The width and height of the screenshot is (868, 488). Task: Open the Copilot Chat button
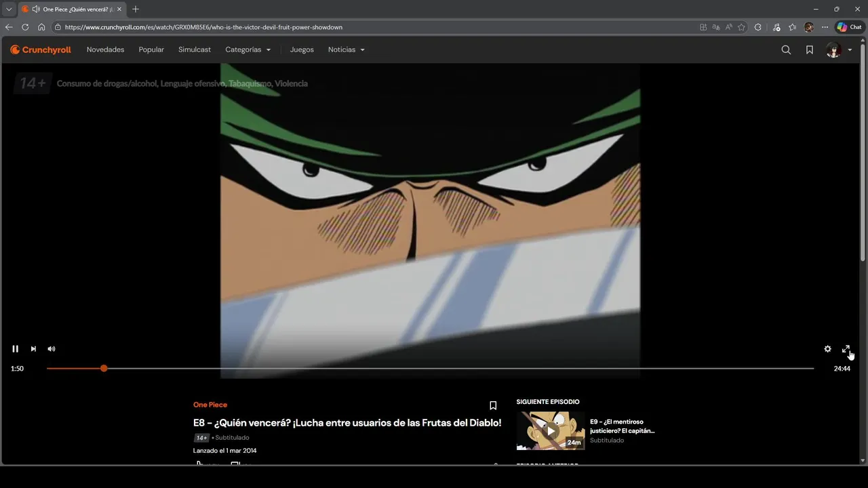tap(849, 27)
